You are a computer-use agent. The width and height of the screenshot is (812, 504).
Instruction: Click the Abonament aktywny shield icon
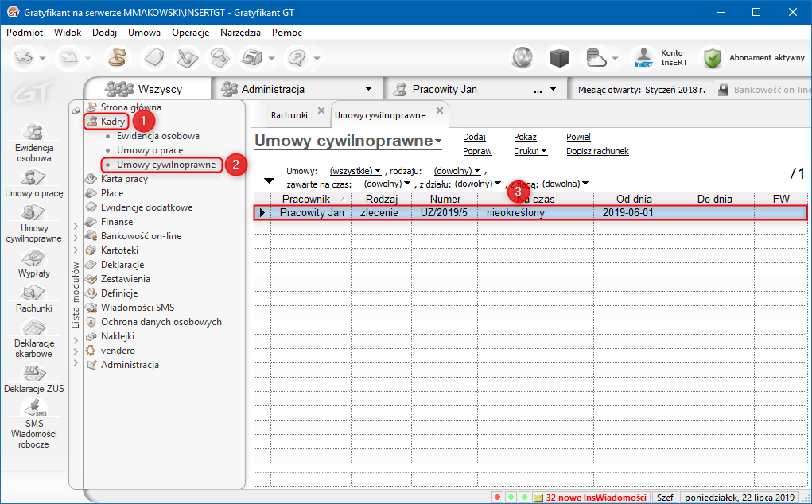pos(711,58)
